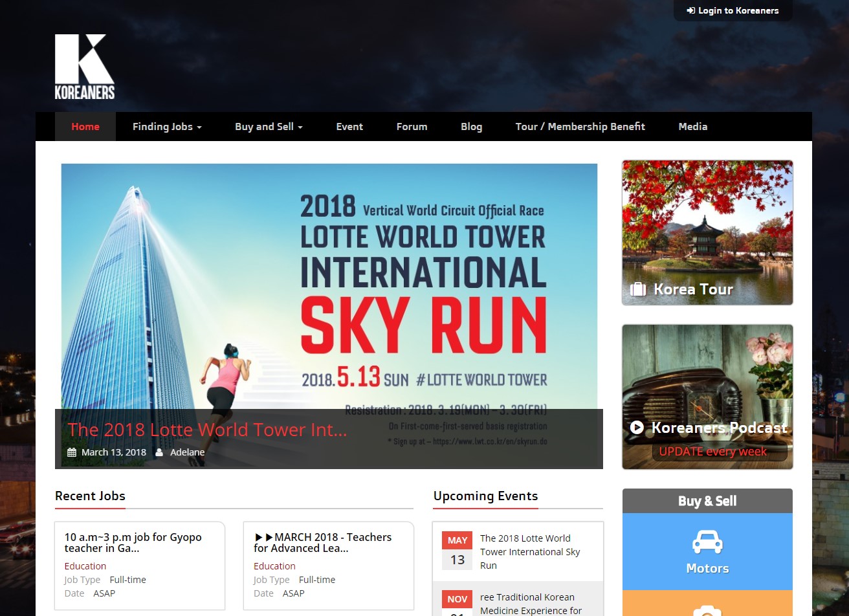The image size is (849, 616).
Task: Open 'The 2018 Lotte World Tower Int...' headline
Action: point(207,430)
